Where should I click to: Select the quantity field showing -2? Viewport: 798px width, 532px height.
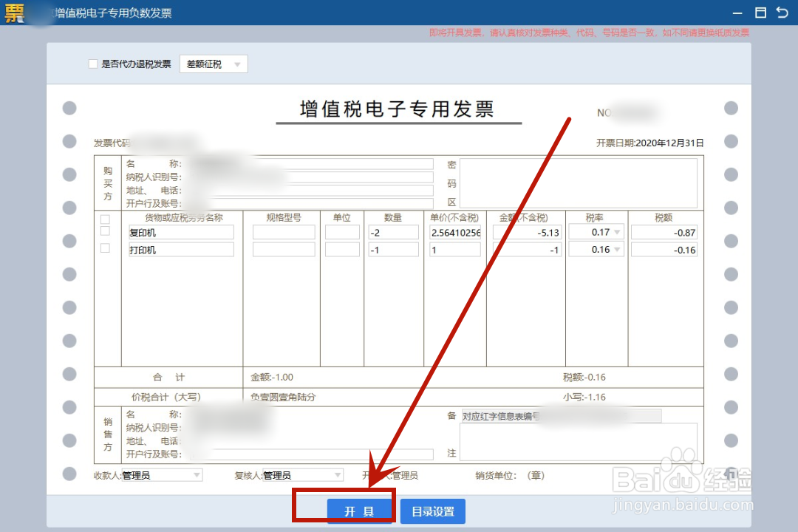(393, 231)
